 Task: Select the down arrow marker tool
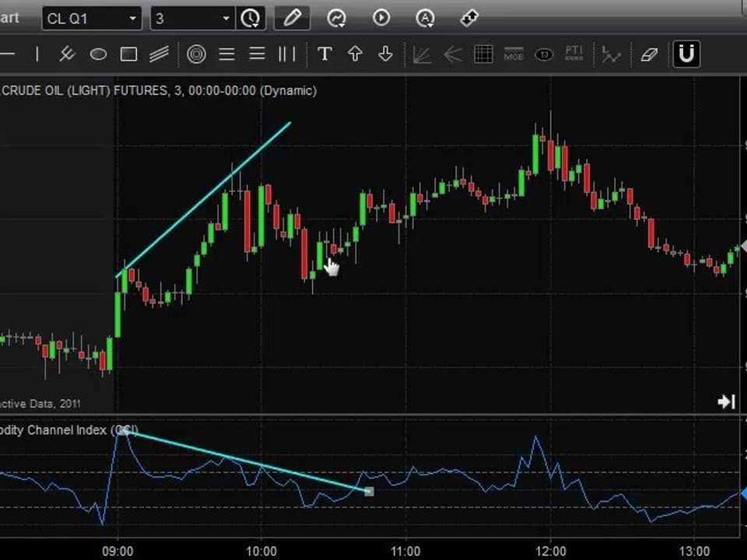tap(385, 54)
